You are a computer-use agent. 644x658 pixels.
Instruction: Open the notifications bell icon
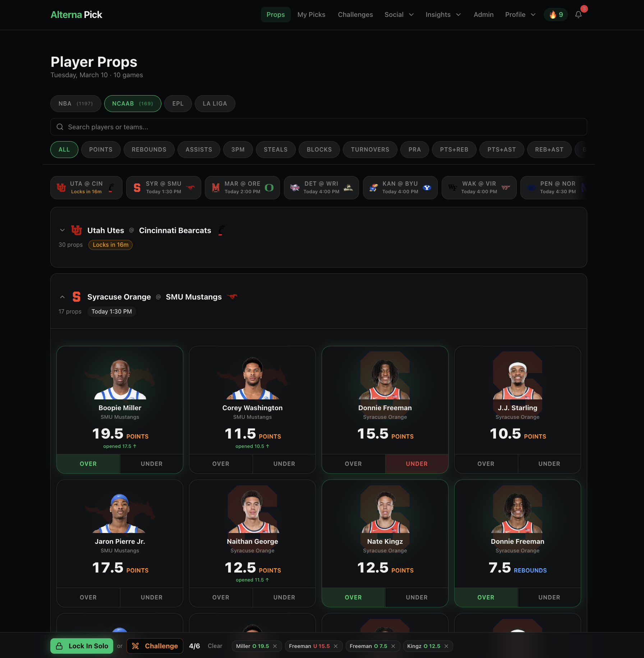[x=578, y=15]
